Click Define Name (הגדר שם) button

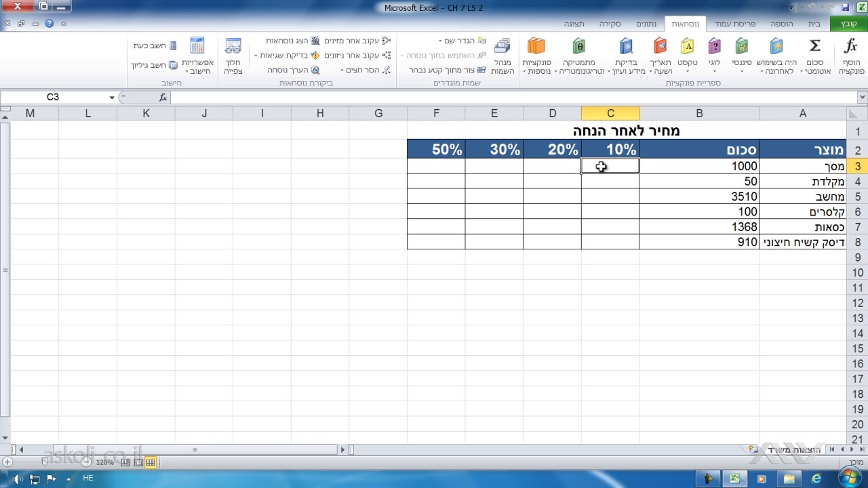[x=462, y=41]
